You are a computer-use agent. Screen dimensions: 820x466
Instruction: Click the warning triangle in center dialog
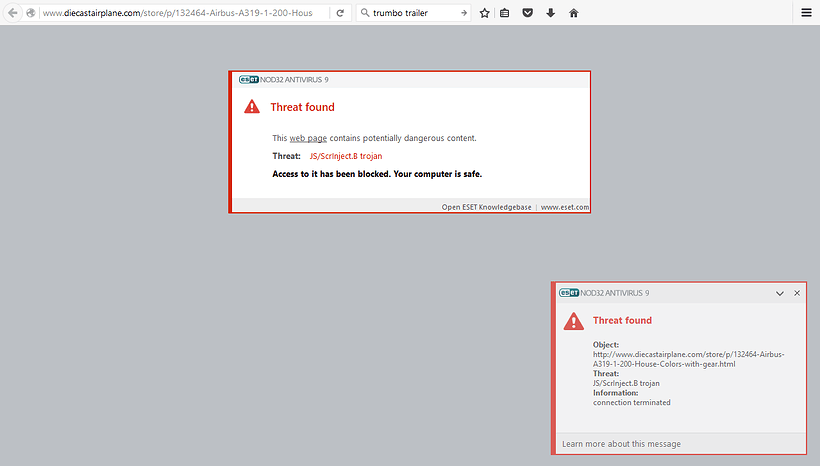click(x=252, y=107)
